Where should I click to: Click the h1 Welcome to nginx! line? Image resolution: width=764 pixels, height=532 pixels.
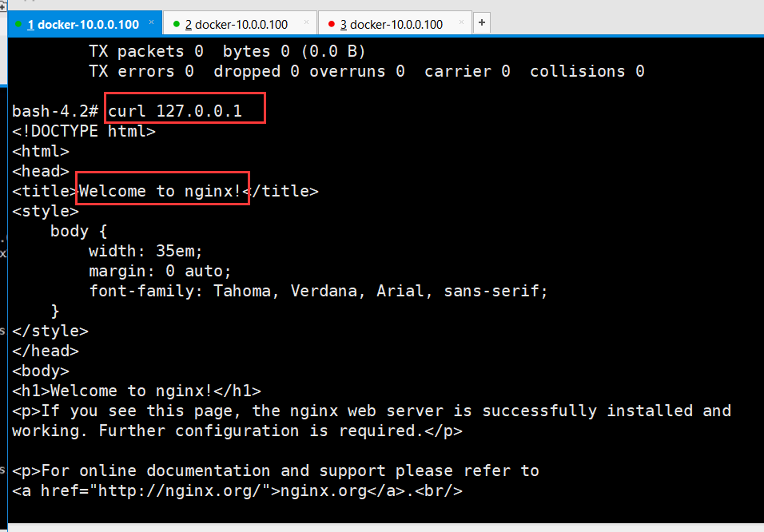point(136,391)
